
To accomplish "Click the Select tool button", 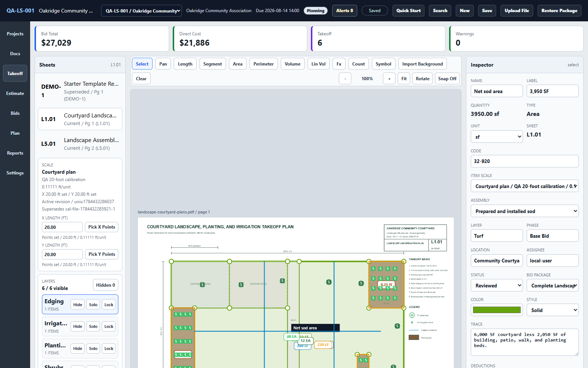I will (x=142, y=64).
